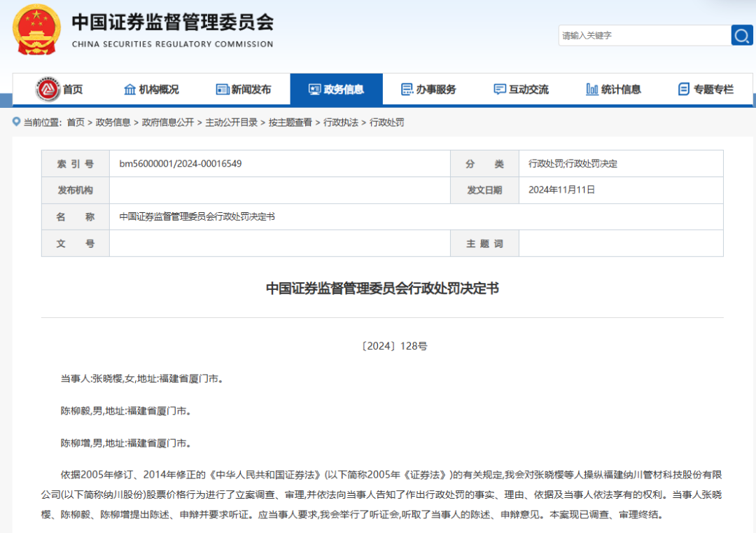Image resolution: width=756 pixels, height=533 pixels.
Task: Click the location pin icon before 当前位置
Action: [x=17, y=122]
